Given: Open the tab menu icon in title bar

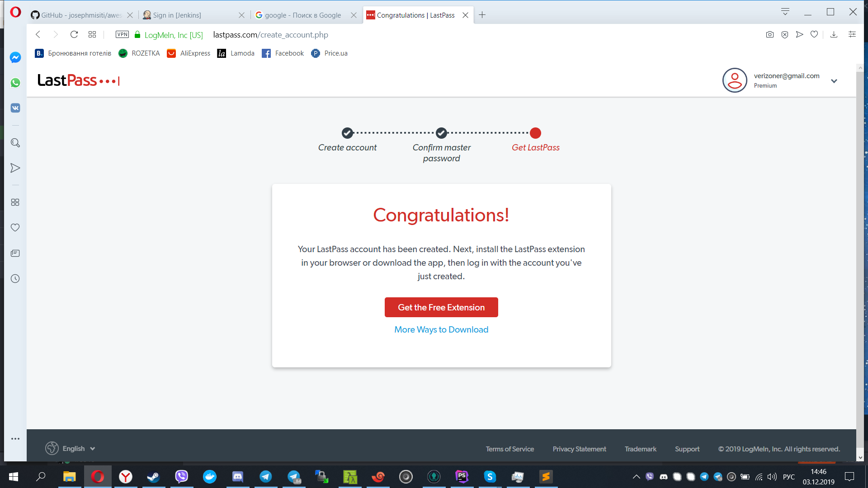Looking at the screenshot, I should [785, 12].
